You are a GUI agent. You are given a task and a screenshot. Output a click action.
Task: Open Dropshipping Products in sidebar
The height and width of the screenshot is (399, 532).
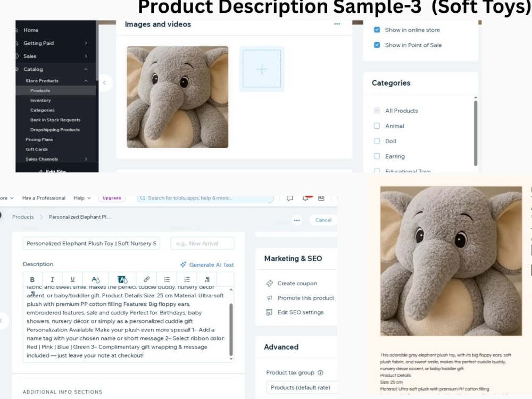[x=55, y=130]
